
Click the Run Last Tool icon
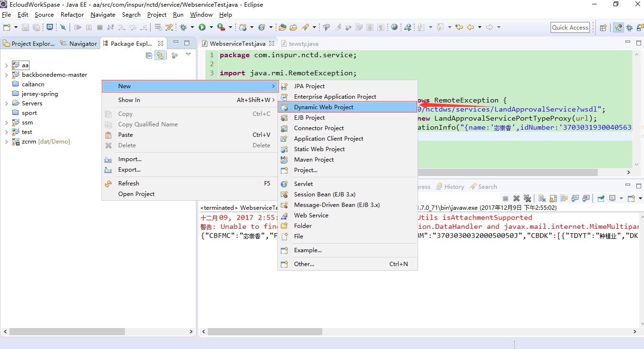pyautogui.click(x=221, y=27)
